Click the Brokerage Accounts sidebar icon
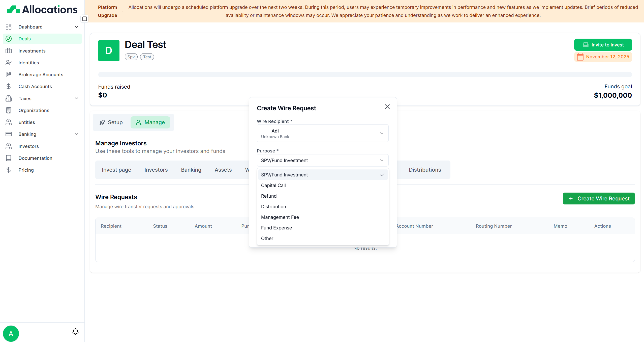This screenshot has width=644, height=342. (x=9, y=74)
